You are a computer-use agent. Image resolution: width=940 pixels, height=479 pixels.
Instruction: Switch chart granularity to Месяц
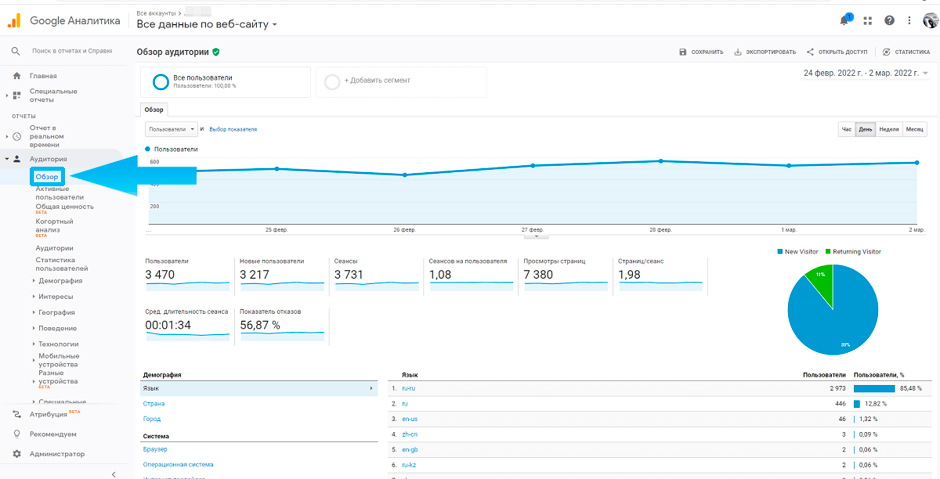(915, 129)
